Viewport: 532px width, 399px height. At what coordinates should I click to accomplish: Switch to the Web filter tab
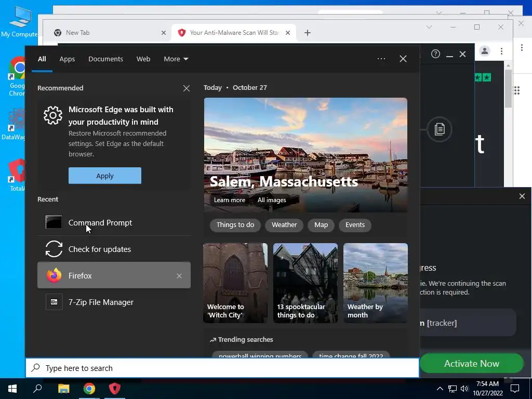(143, 59)
